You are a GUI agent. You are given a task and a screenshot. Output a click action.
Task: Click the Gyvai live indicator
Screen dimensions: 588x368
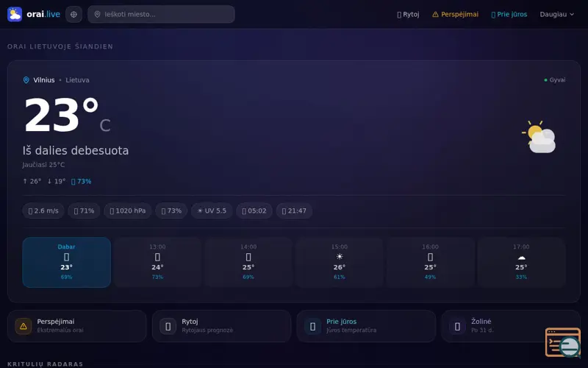click(555, 80)
